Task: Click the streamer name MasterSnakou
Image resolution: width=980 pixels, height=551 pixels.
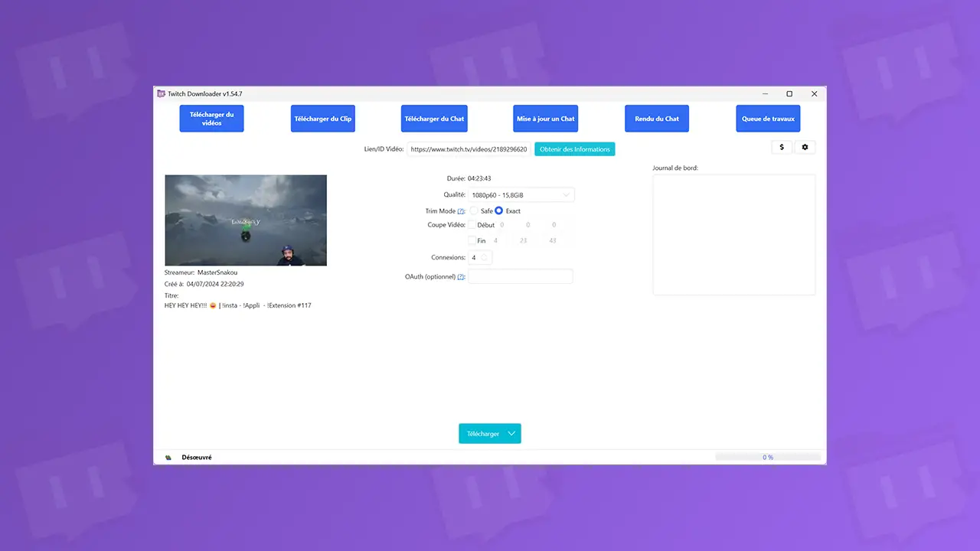Action: pos(217,272)
